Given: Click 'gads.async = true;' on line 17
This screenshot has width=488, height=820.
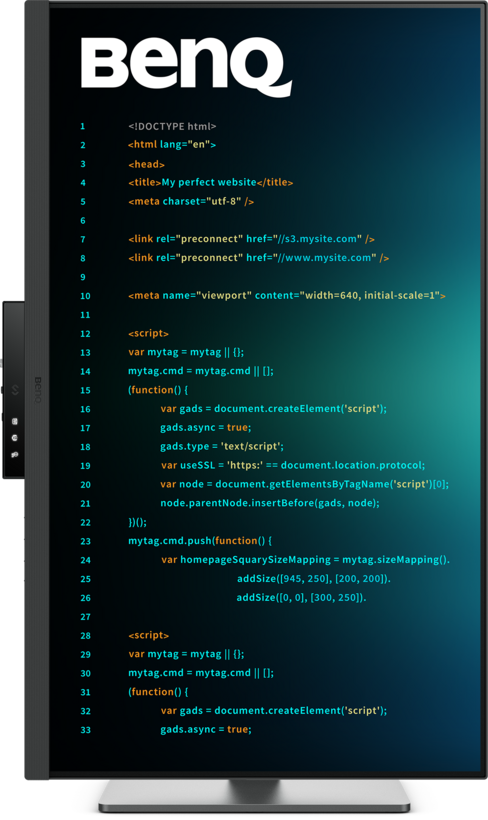Looking at the screenshot, I should point(206,427).
